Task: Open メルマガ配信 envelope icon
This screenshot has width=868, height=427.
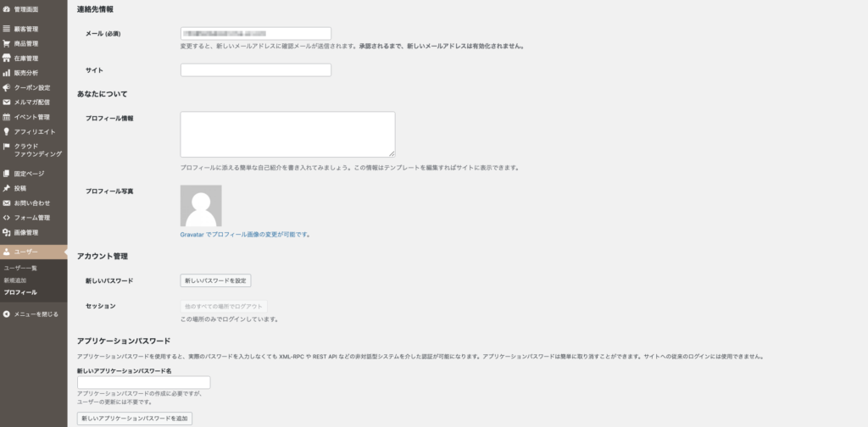Action: click(x=7, y=102)
